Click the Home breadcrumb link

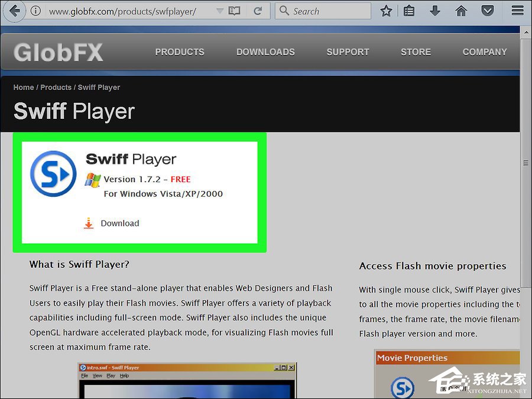click(24, 87)
